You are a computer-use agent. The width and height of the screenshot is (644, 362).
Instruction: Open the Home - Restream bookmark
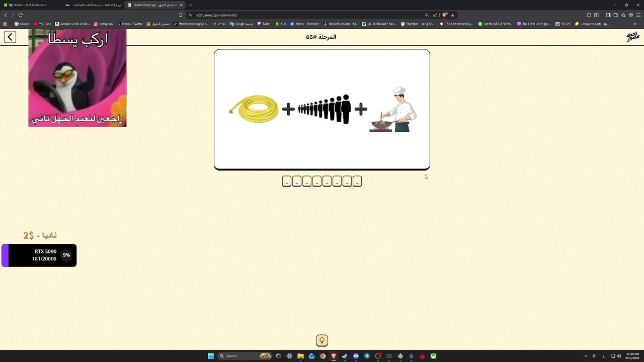(x=305, y=24)
